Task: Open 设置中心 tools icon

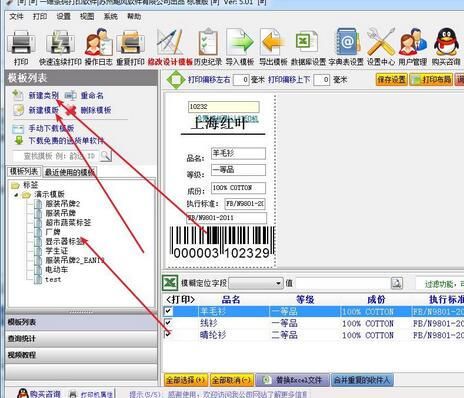Action: click(x=381, y=43)
